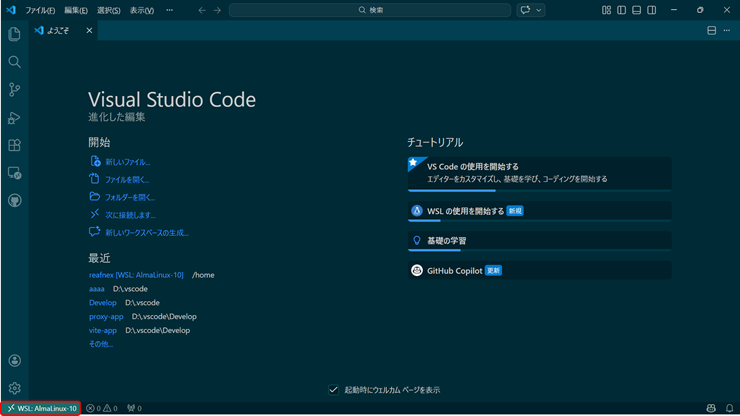Click the Manage gear icon
740x416 pixels.
[14, 388]
